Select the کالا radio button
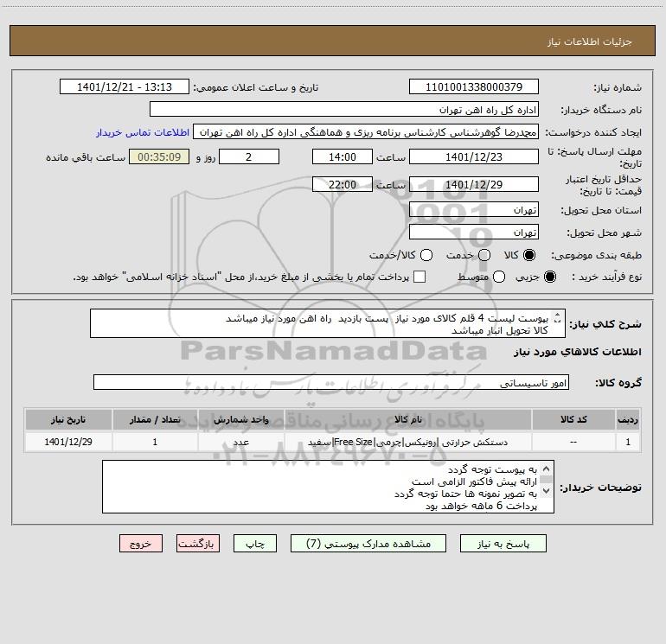666x644 pixels. coord(529,255)
